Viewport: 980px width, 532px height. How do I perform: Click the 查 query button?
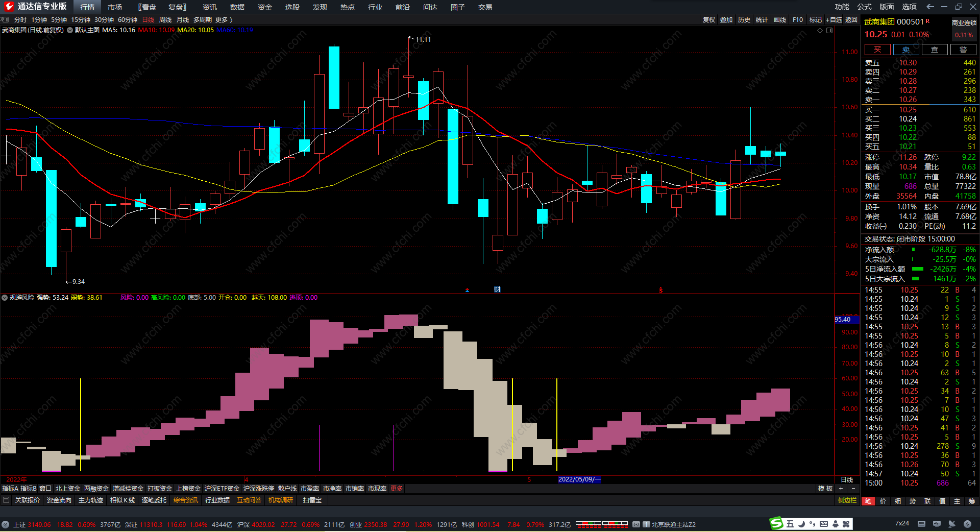coord(935,50)
